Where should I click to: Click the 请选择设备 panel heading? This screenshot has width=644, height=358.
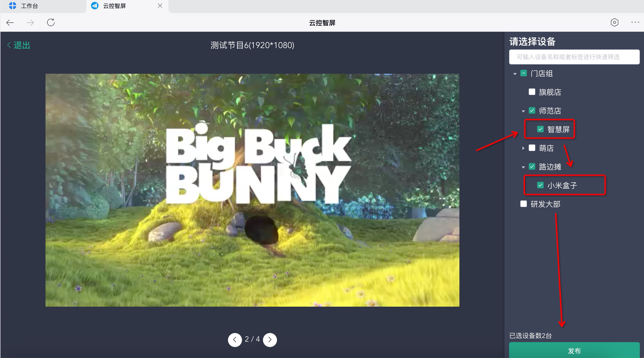coord(532,42)
